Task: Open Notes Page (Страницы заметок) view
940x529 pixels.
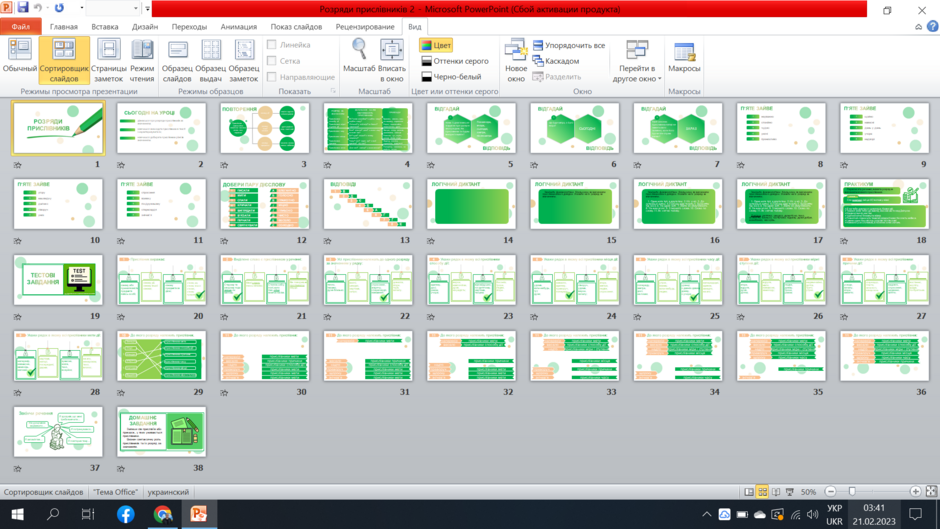Action: [x=109, y=59]
